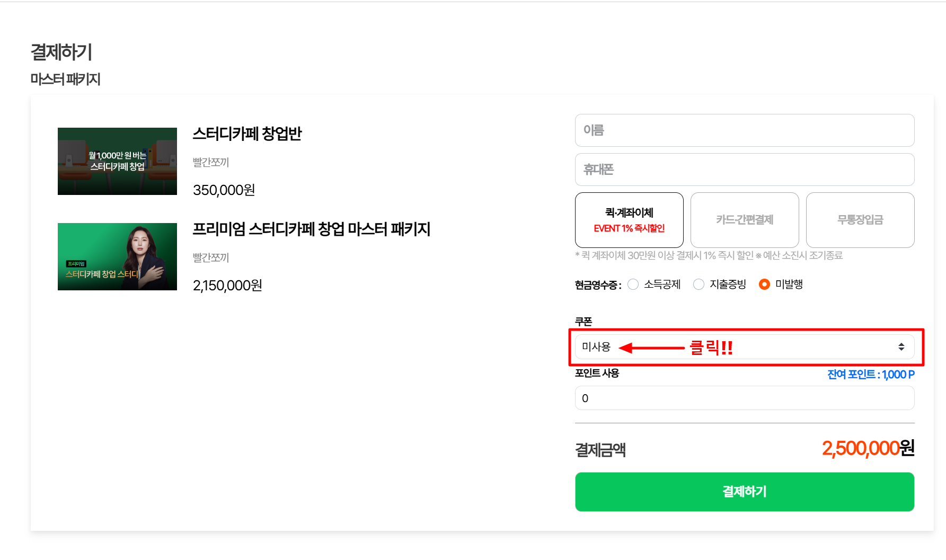
Task: Focus the 휴대폰 input field
Action: (745, 170)
